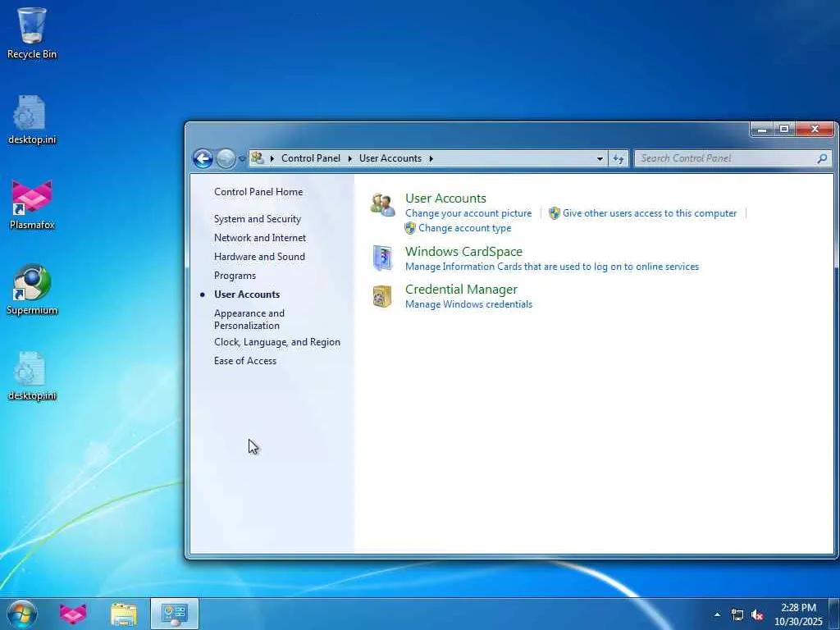Open the Windows CardSpace heading
The height and width of the screenshot is (630, 840).
tap(463, 251)
